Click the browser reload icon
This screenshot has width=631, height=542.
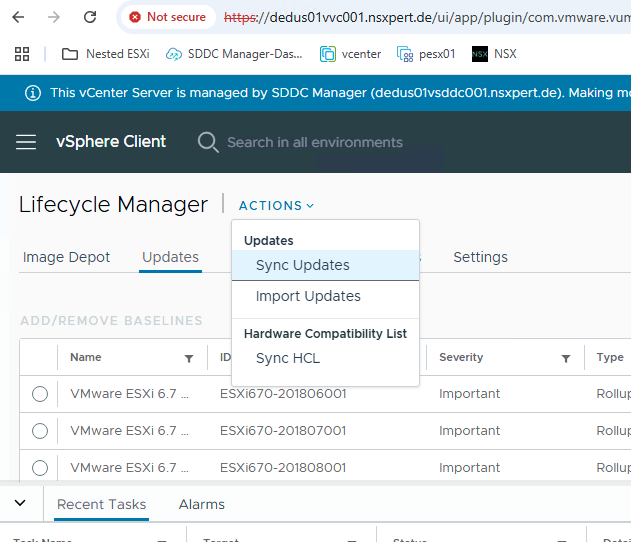coord(90,17)
